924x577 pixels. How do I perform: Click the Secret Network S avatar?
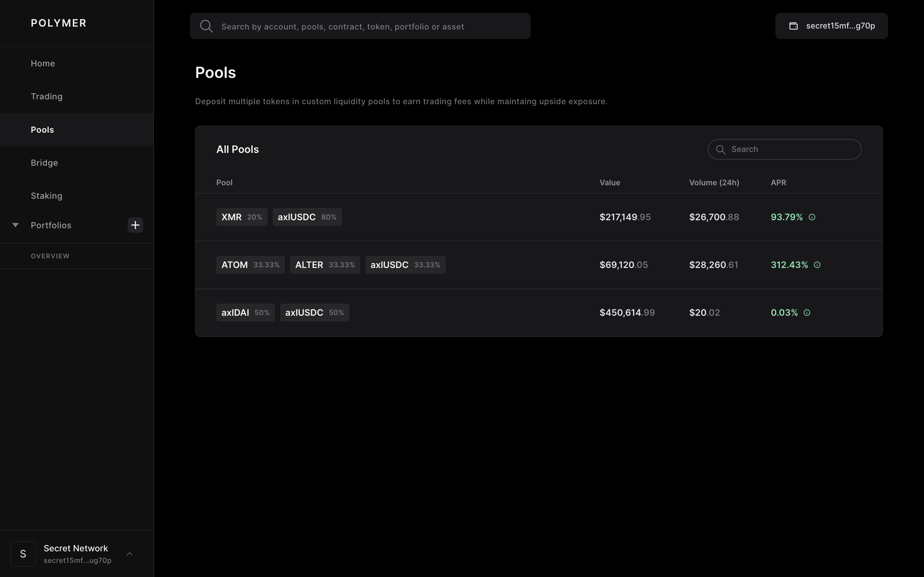23,553
